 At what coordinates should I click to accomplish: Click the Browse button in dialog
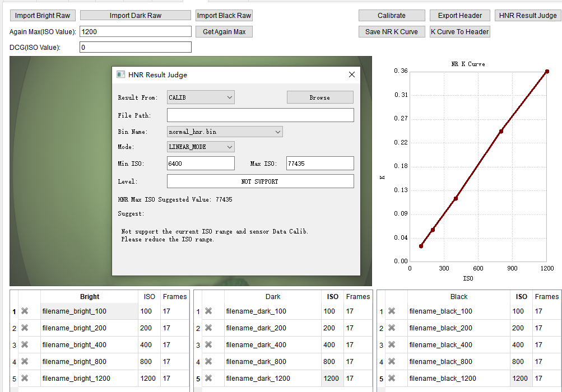(320, 97)
